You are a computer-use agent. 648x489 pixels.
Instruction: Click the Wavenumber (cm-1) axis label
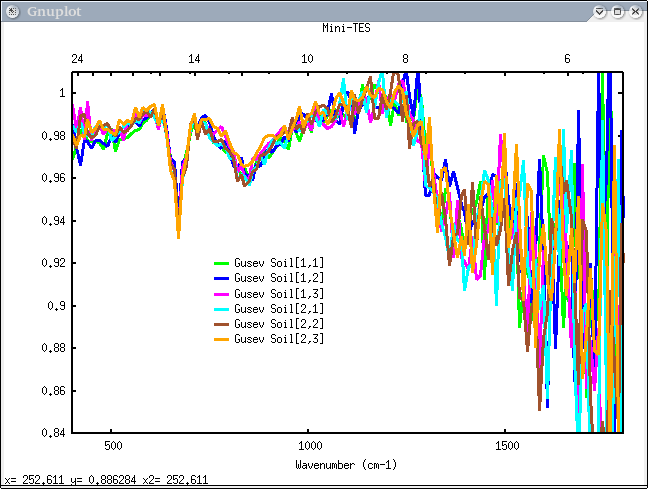tap(346, 465)
